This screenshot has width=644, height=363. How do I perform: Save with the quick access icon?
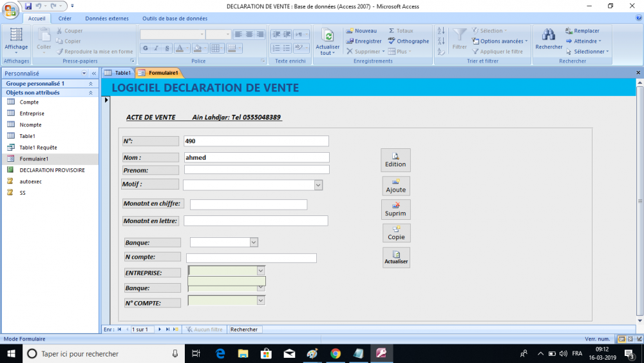[28, 6]
